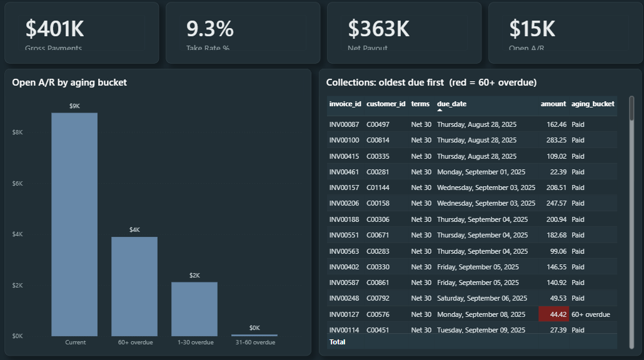
Task: Click the '60+ overdue' aging bucket cell
Action: (591, 314)
